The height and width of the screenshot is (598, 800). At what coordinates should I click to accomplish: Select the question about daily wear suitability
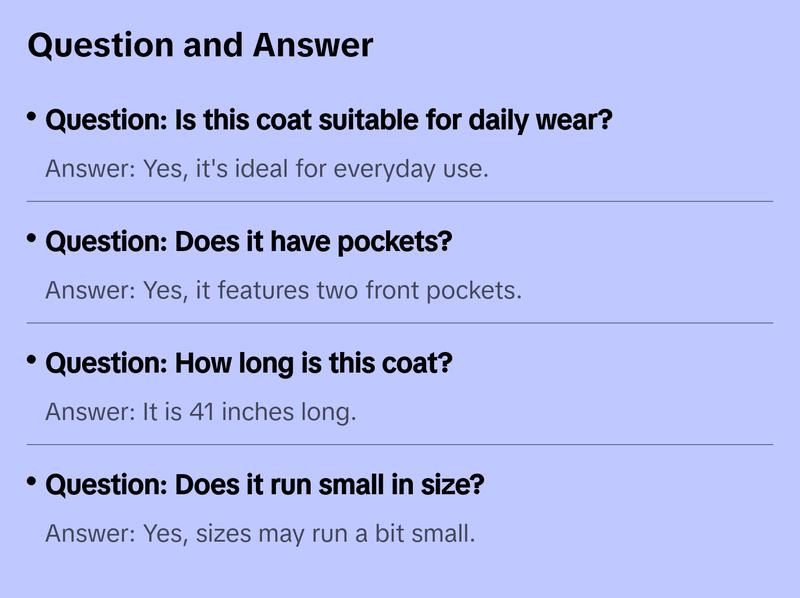tap(329, 122)
